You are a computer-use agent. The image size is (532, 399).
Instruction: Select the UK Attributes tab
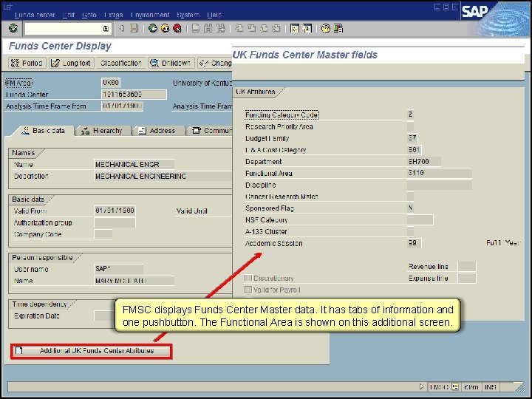tap(257, 92)
